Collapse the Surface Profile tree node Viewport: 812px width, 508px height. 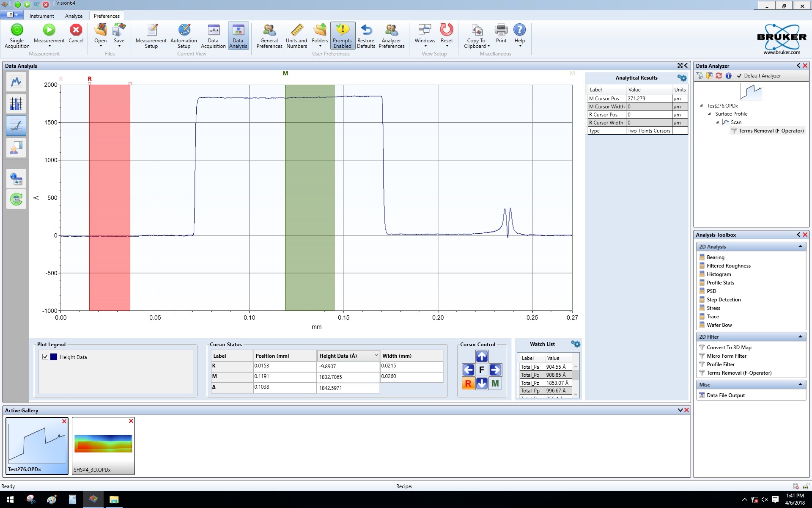coord(709,114)
